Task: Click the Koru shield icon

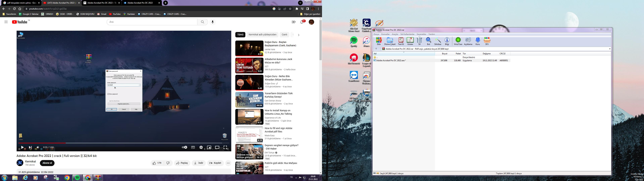Action: [x=477, y=41]
